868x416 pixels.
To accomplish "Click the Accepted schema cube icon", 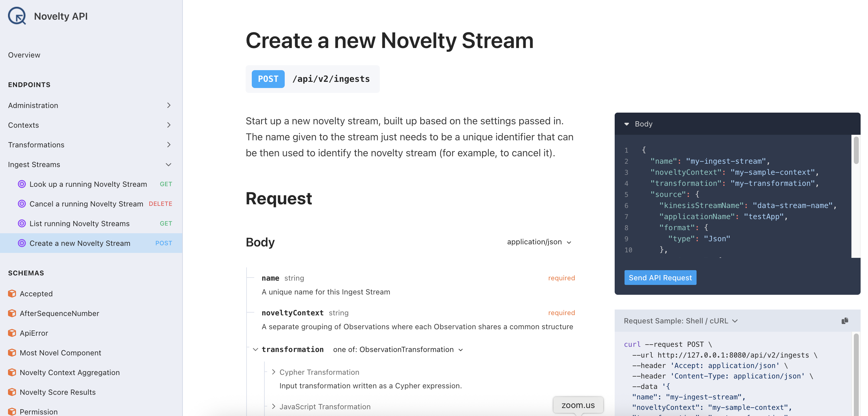I will coord(12,294).
